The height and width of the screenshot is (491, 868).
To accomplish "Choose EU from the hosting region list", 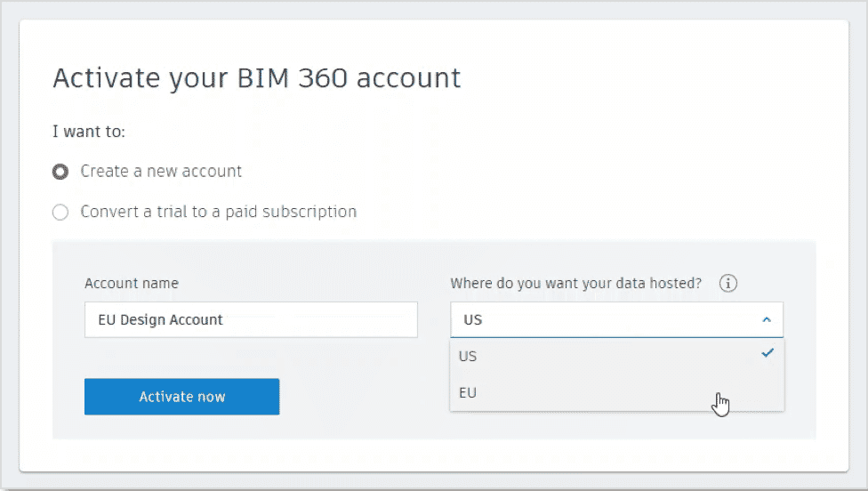I will [x=469, y=392].
